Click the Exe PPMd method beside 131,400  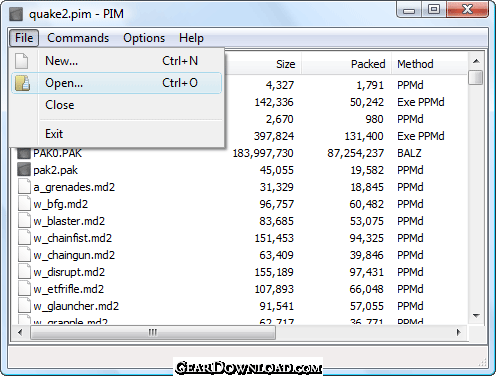tap(421, 136)
